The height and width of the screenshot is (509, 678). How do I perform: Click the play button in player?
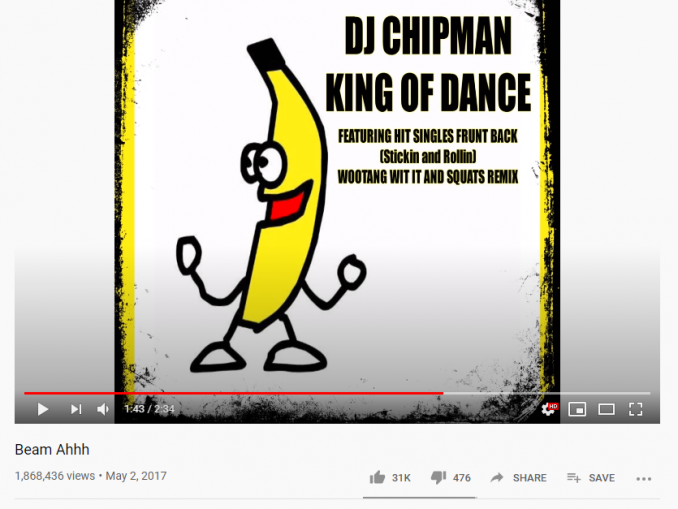click(43, 409)
